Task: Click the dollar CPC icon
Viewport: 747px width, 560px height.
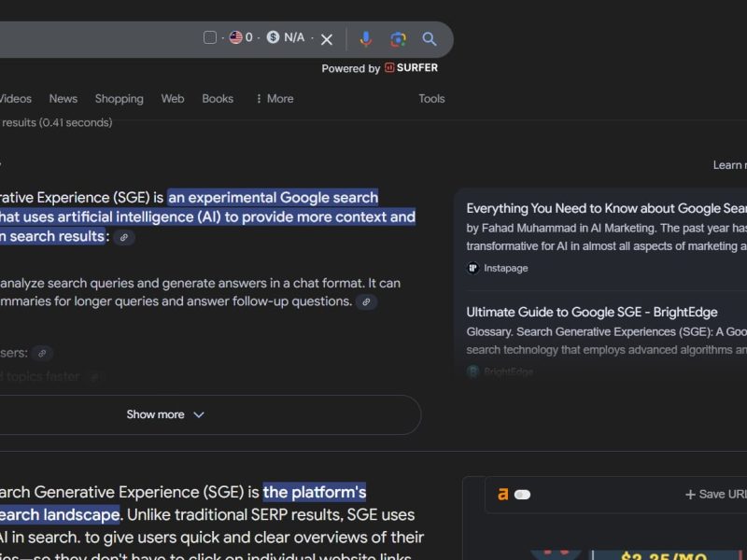Action: coord(273,36)
